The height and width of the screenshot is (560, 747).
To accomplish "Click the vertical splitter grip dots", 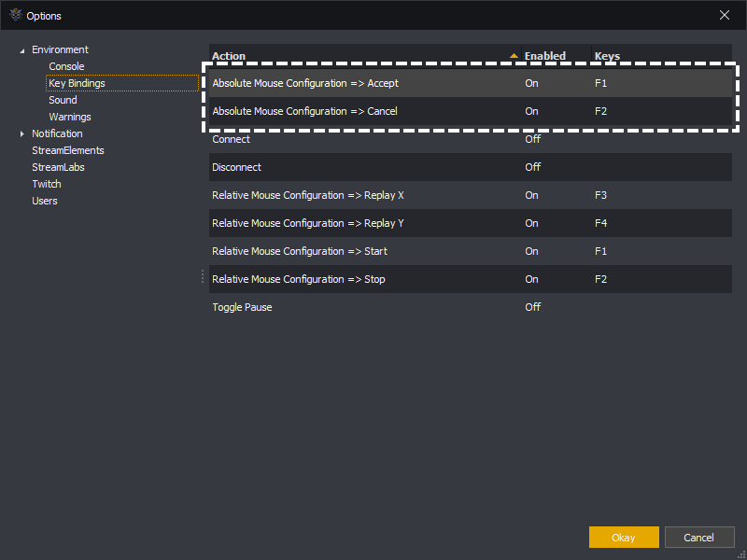I will click(203, 276).
